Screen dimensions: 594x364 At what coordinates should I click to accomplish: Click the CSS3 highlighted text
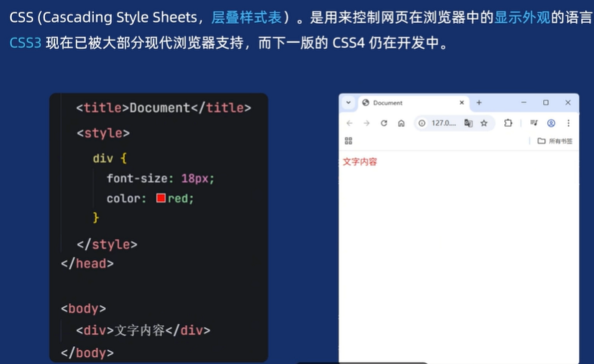[x=25, y=43]
